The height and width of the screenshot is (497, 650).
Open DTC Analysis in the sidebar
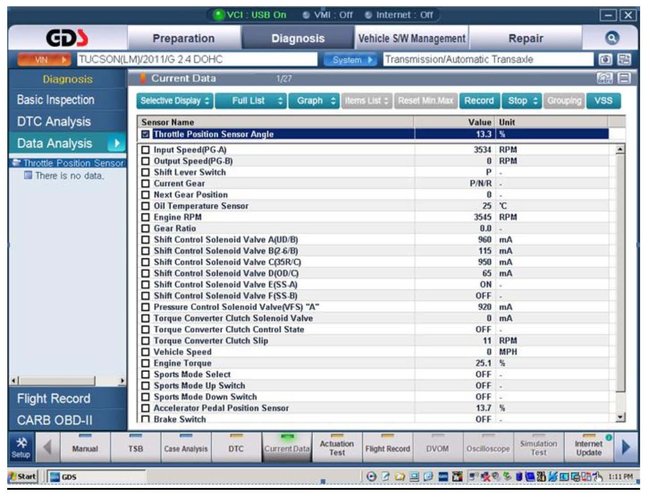coord(54,121)
